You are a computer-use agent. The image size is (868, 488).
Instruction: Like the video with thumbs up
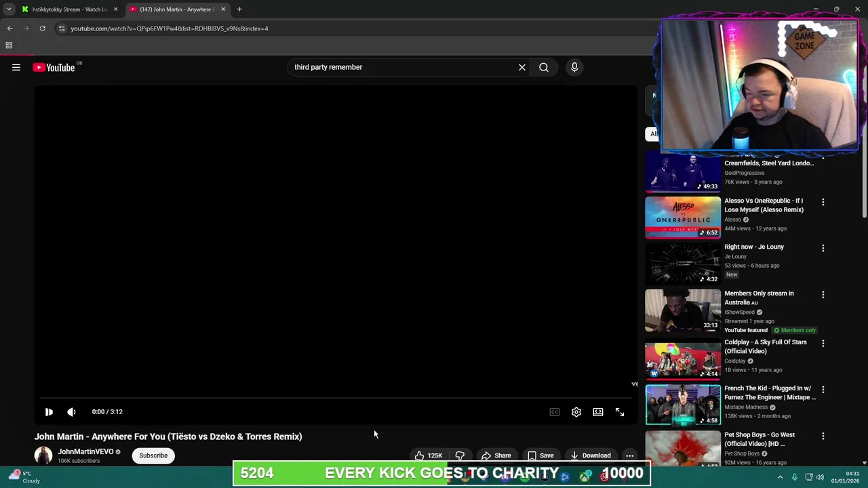tap(429, 455)
